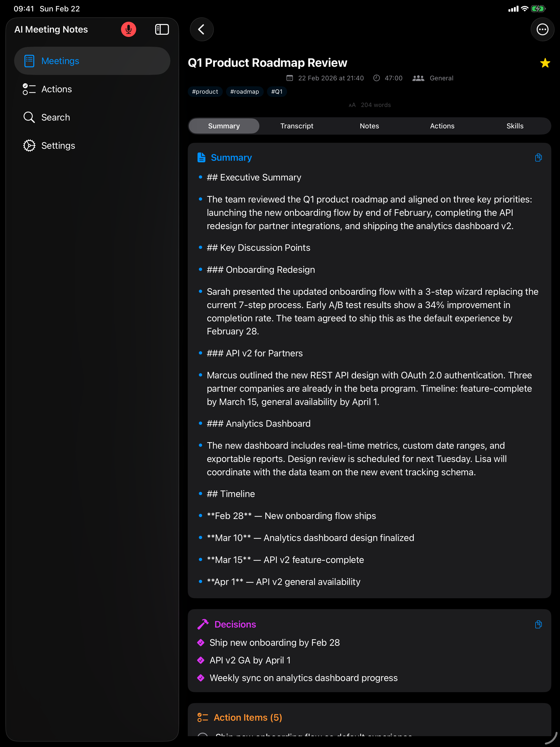Click 'Weekly sync on analytics dashboard progress'
The height and width of the screenshot is (747, 560).
click(303, 678)
